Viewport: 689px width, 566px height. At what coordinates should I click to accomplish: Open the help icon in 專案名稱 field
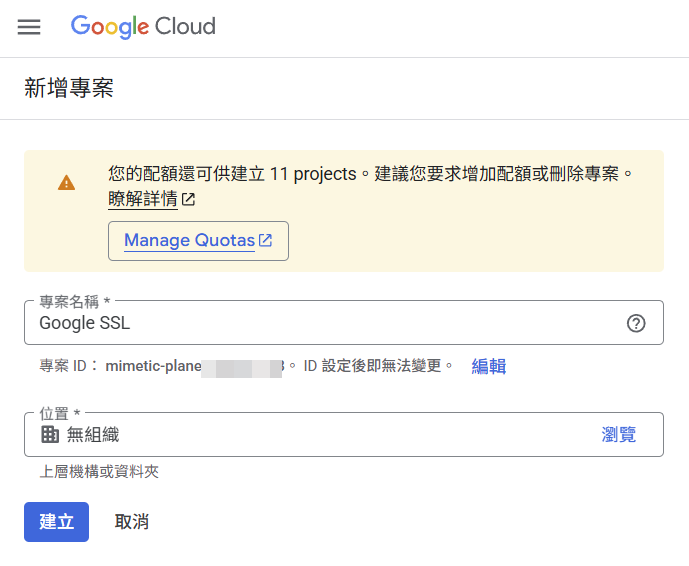(636, 323)
